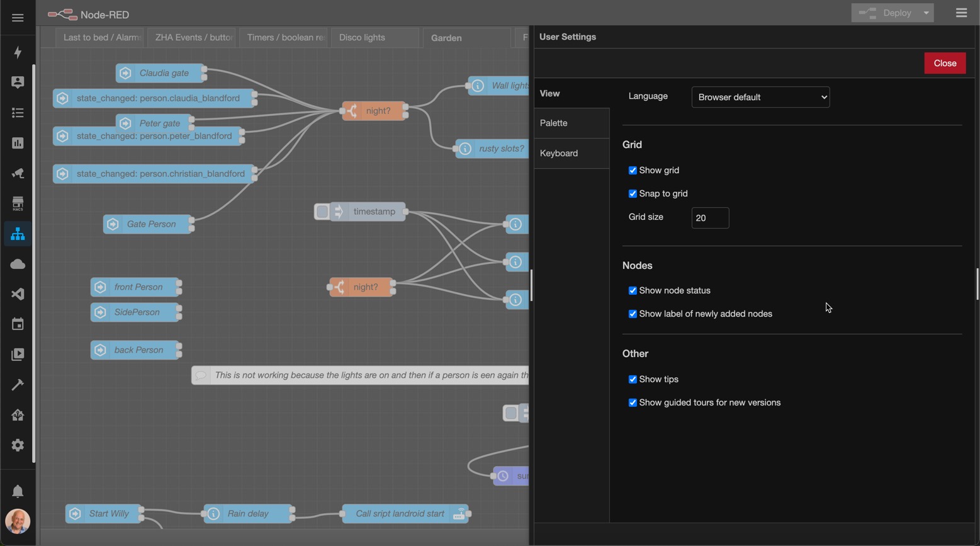Toggle Show label of newly added nodes
This screenshot has height=546, width=980.
633,314
